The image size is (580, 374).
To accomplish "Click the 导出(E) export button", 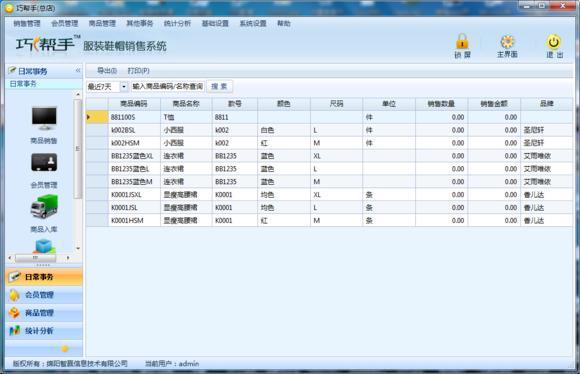I will tap(107, 70).
